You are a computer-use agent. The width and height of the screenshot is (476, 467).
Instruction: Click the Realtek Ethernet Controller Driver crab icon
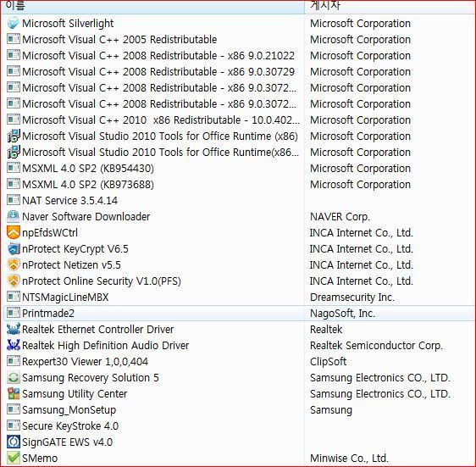click(x=14, y=330)
